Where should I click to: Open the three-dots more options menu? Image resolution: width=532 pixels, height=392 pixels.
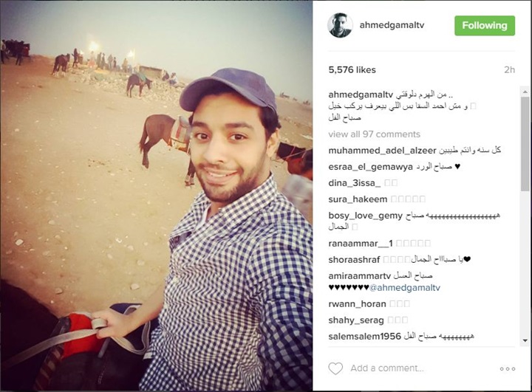507,368
